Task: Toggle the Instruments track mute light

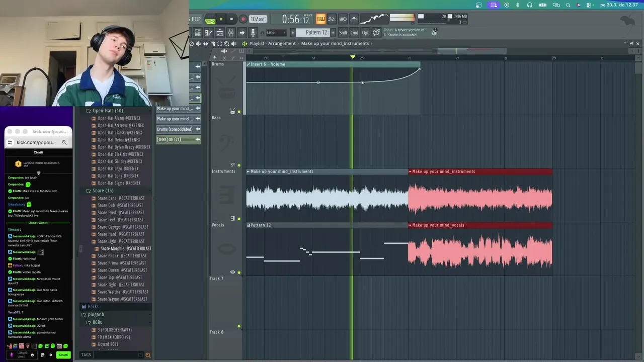Action: pyautogui.click(x=239, y=219)
